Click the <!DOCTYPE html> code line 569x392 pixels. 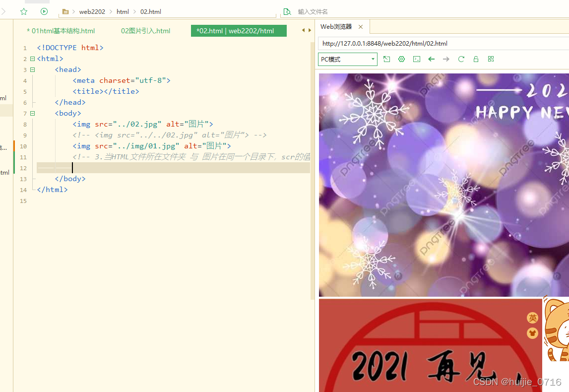pos(70,48)
